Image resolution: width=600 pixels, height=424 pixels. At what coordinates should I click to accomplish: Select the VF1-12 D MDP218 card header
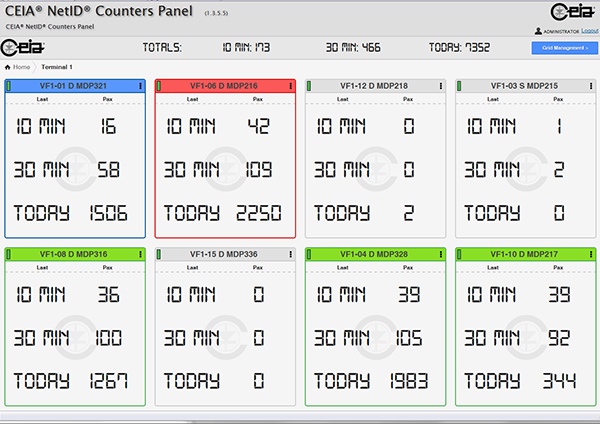pyautogui.click(x=375, y=86)
